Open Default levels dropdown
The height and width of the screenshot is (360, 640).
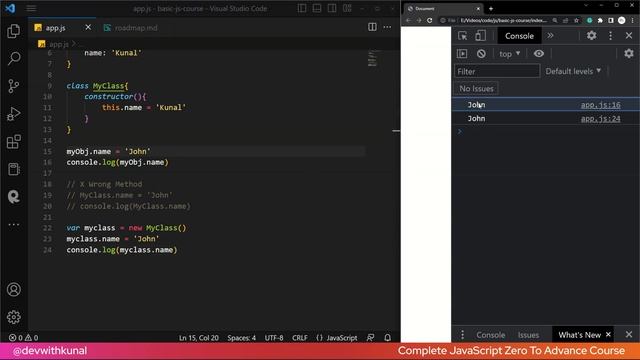click(x=573, y=71)
